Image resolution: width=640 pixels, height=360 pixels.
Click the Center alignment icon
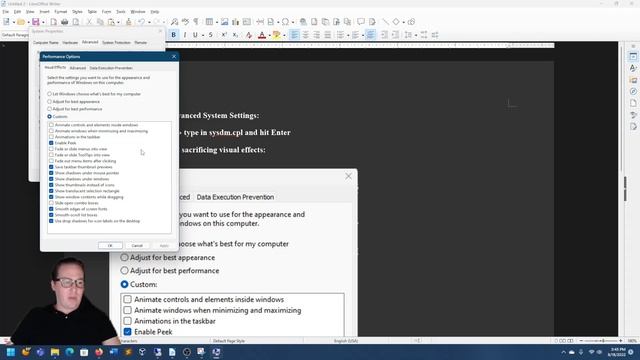[305, 35]
